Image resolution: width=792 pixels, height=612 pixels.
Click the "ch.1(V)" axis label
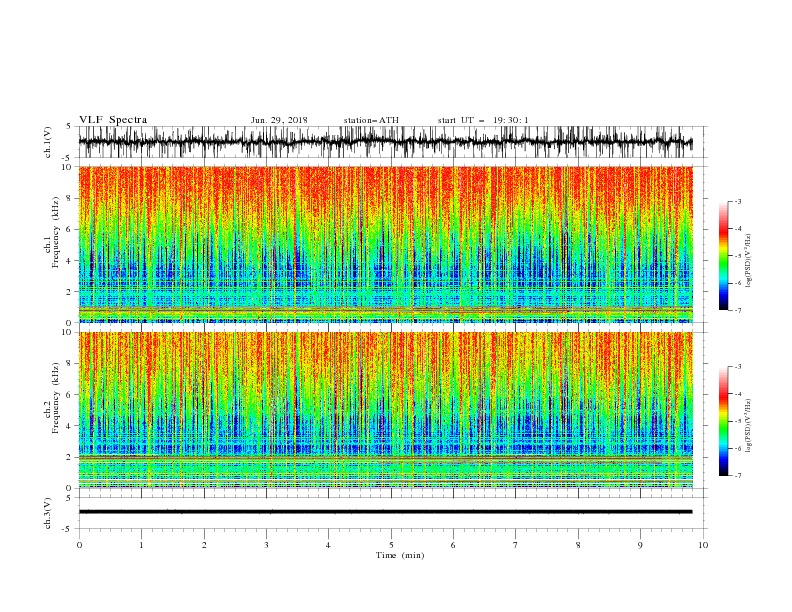[48, 142]
